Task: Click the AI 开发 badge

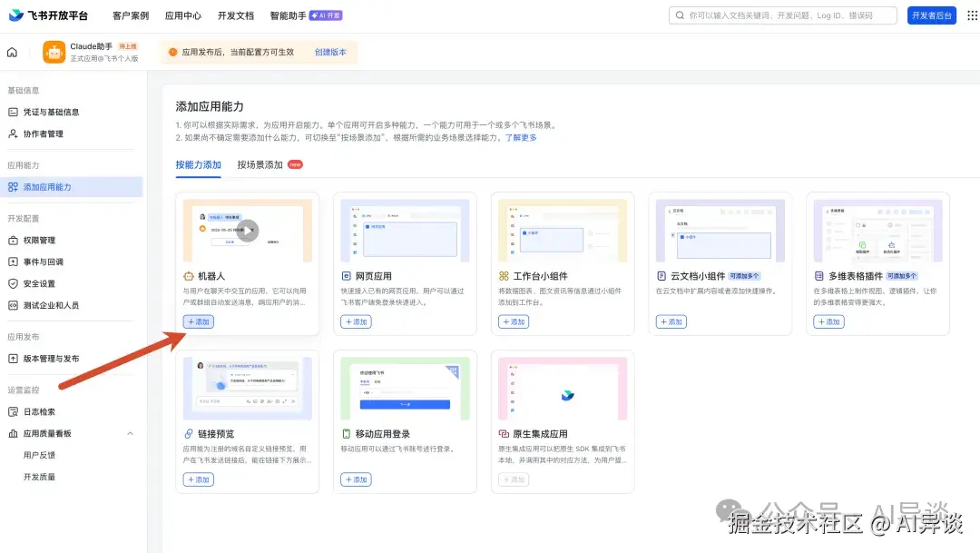Action: 327,15
